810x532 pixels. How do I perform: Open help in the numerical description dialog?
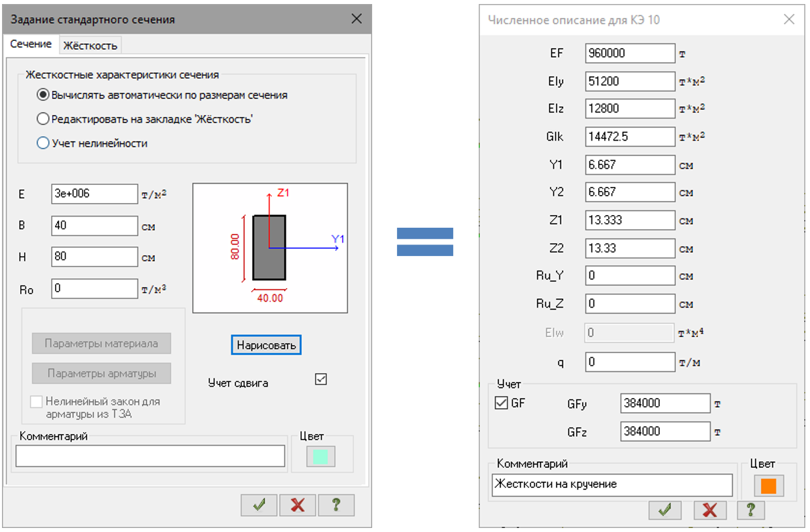(x=750, y=510)
